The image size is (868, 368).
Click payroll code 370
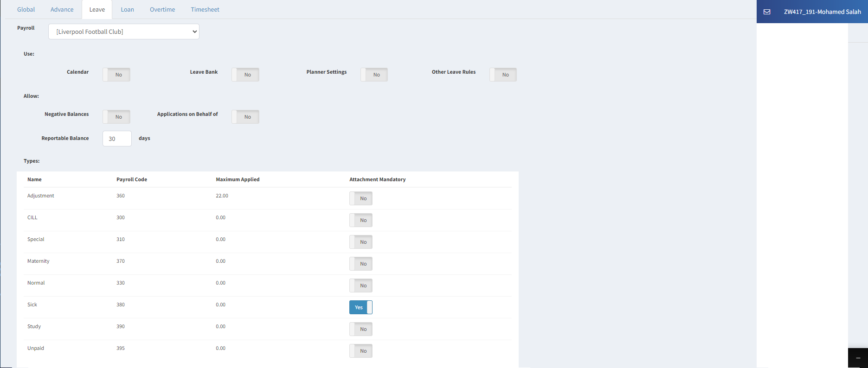pyautogui.click(x=121, y=261)
